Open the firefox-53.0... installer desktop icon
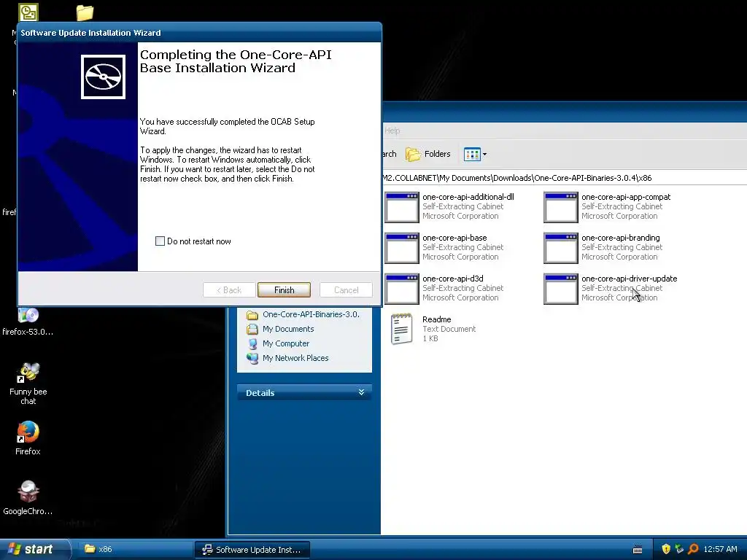Viewport: 747px width, 560px height. (x=28, y=323)
